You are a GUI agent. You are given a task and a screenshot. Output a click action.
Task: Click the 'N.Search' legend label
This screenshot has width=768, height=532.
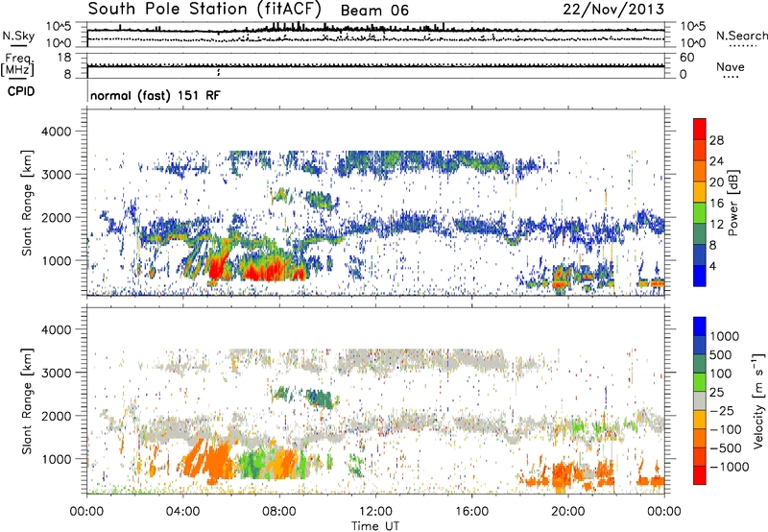click(742, 36)
